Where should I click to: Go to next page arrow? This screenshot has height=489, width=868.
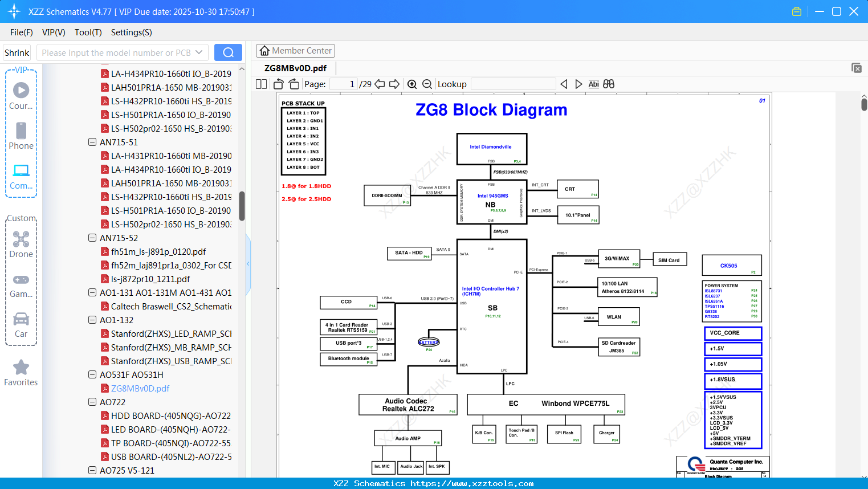pos(394,84)
